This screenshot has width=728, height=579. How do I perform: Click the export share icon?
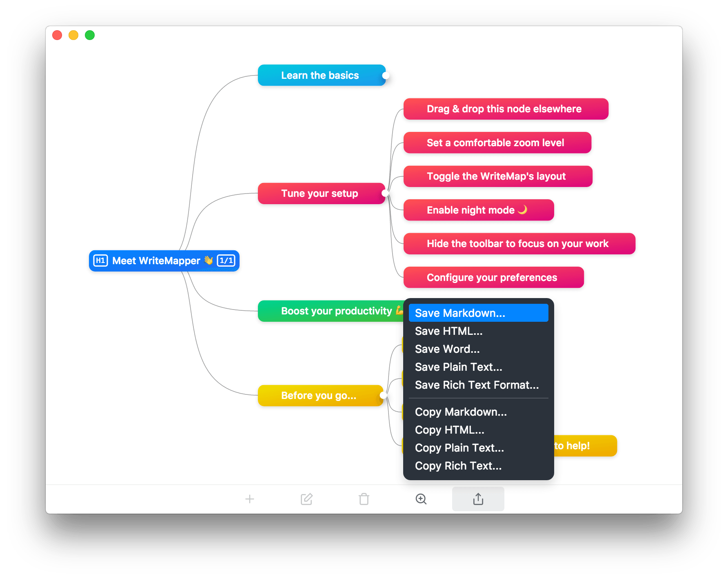[x=478, y=499]
